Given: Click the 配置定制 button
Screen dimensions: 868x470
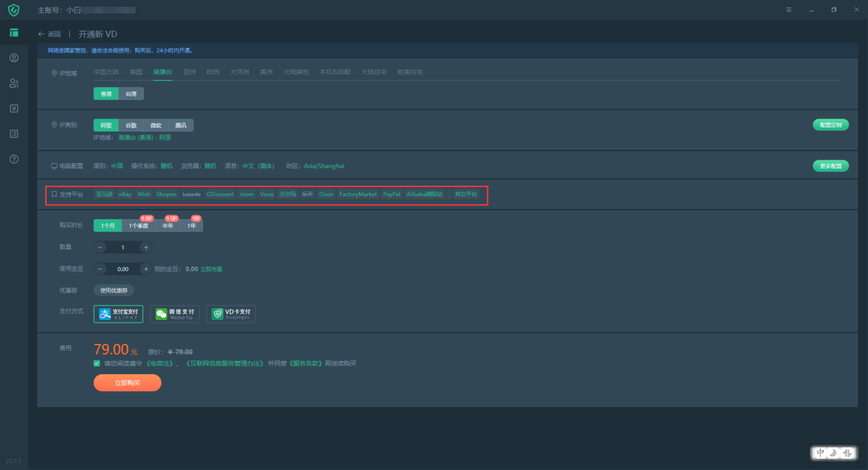Looking at the screenshot, I should pyautogui.click(x=830, y=125).
